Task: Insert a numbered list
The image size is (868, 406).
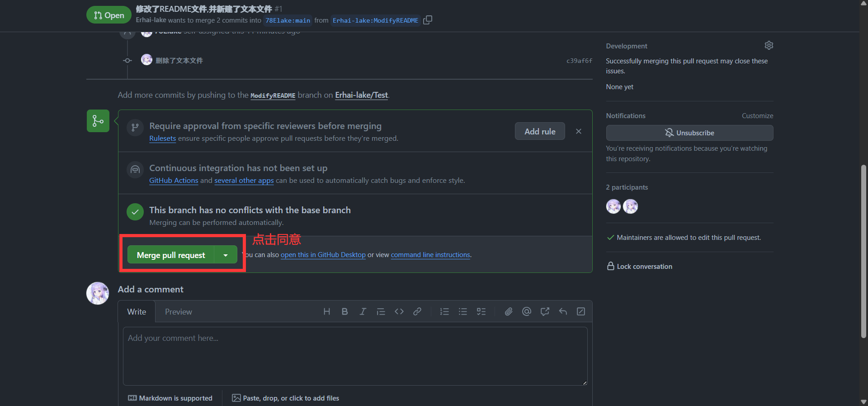Action: [444, 311]
